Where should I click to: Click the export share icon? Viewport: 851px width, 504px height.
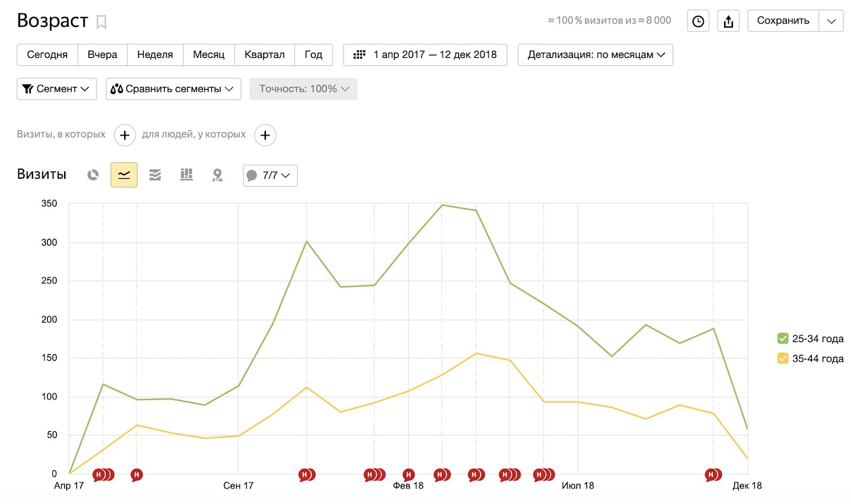coord(728,21)
